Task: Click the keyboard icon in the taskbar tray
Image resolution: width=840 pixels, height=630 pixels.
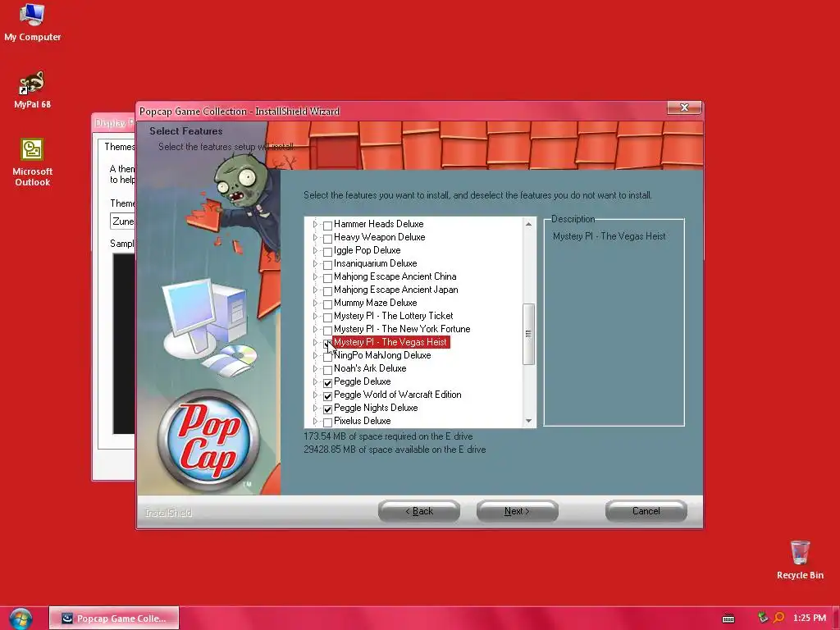Action: [x=728, y=619]
